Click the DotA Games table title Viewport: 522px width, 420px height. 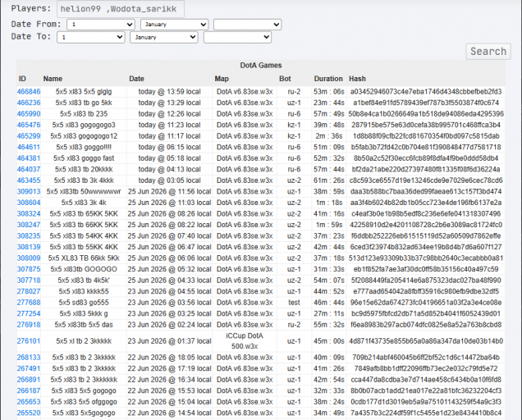click(261, 66)
